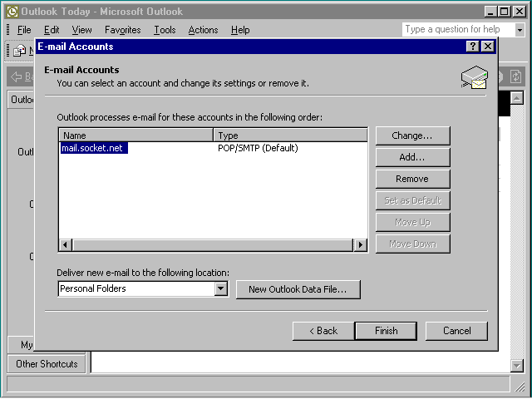The image size is (532, 399).
Task: Cancel the E-mail Accounts dialog
Action: point(456,331)
